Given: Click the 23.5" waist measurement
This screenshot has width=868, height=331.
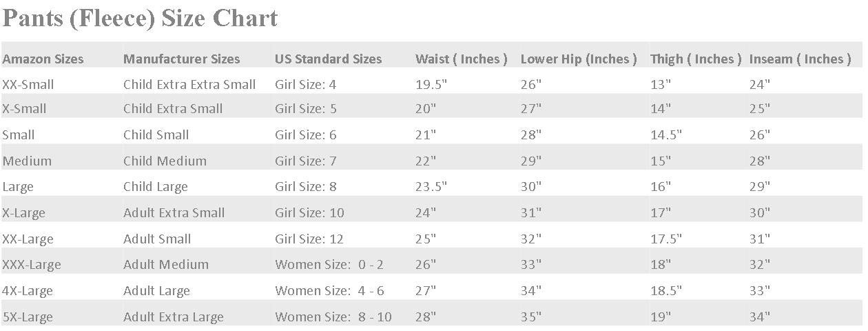Looking at the screenshot, I should [431, 187].
